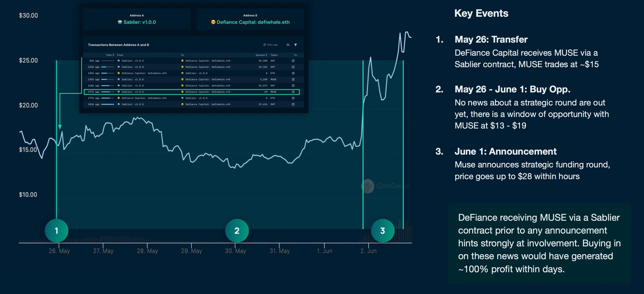Select the 24,340 amount cell
644x294 pixels.
(263, 61)
